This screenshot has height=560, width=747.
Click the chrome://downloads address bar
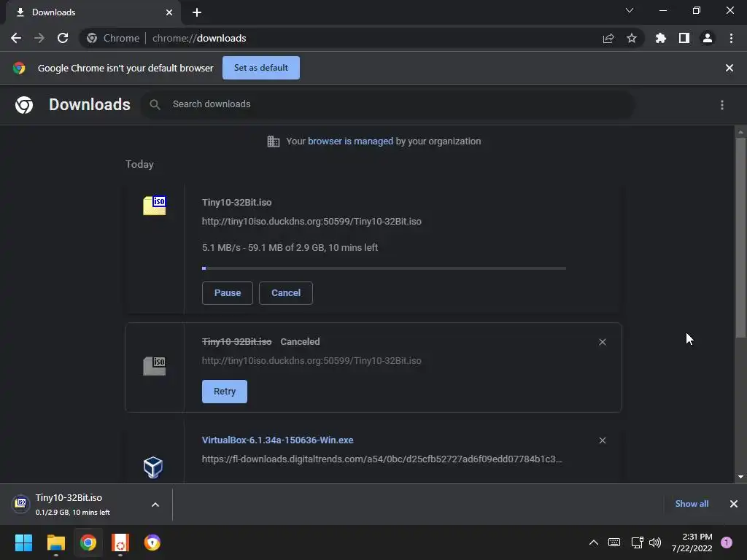pyautogui.click(x=362, y=38)
